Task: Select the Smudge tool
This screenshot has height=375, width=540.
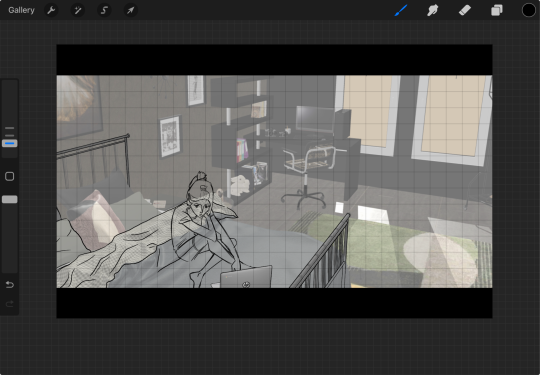Action: [x=433, y=10]
